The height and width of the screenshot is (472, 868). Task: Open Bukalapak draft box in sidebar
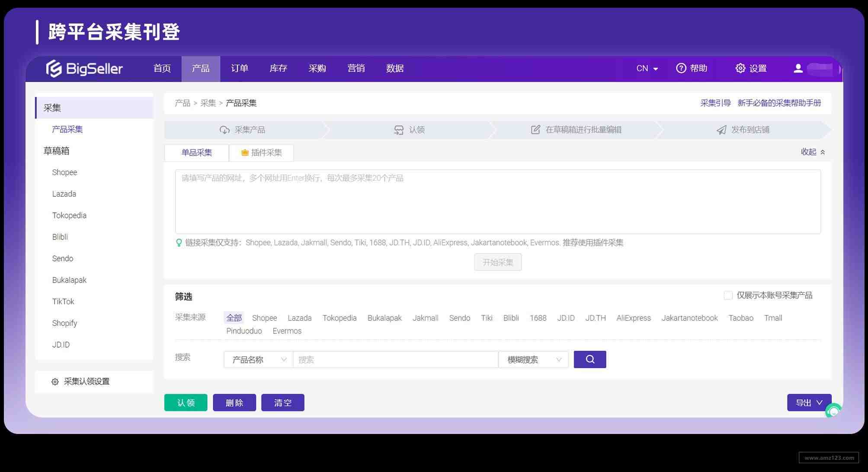69,280
